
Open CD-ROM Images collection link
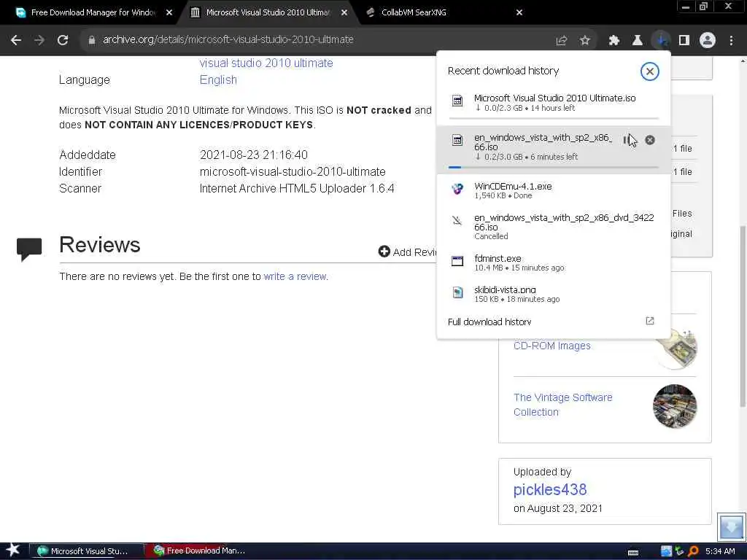(551, 346)
